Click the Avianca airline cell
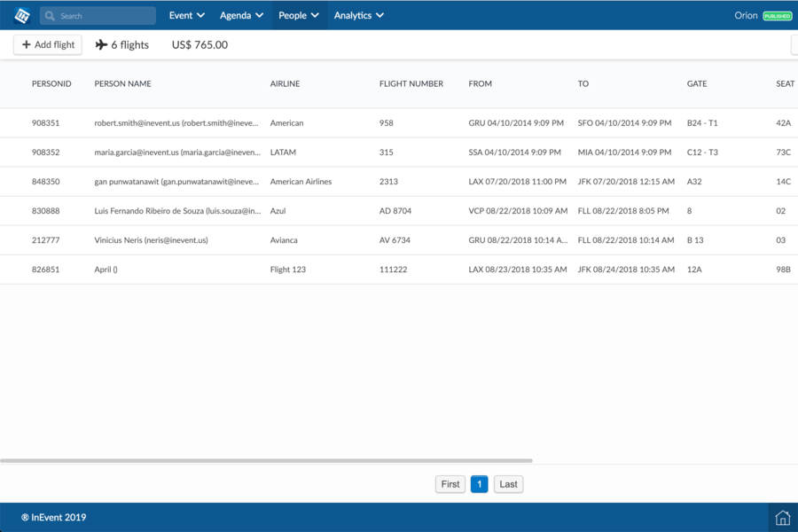The width and height of the screenshot is (798, 532). [x=284, y=239]
